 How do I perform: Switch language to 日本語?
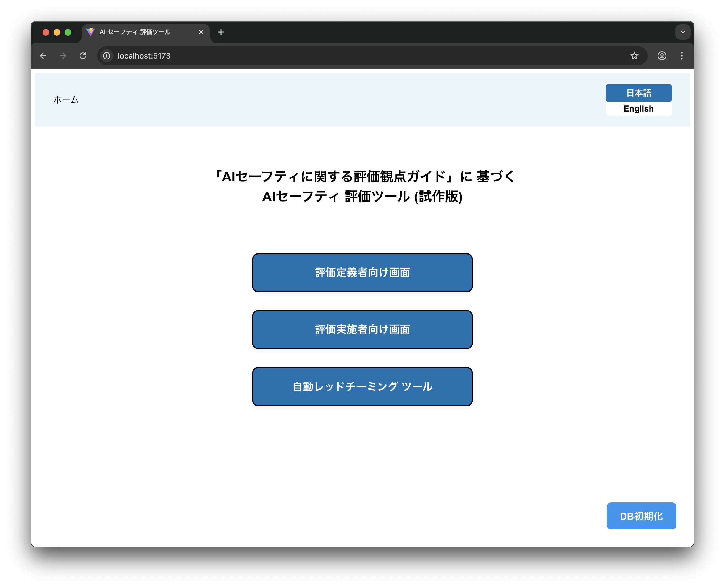point(638,93)
